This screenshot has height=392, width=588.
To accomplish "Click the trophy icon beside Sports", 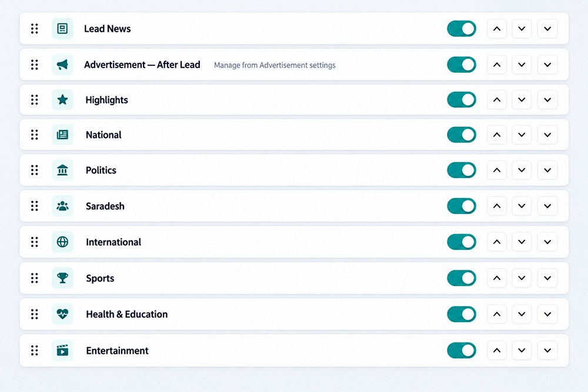I will pyautogui.click(x=62, y=278).
